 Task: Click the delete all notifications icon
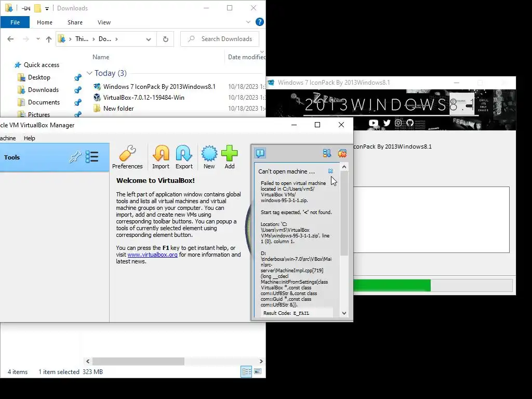click(x=342, y=153)
